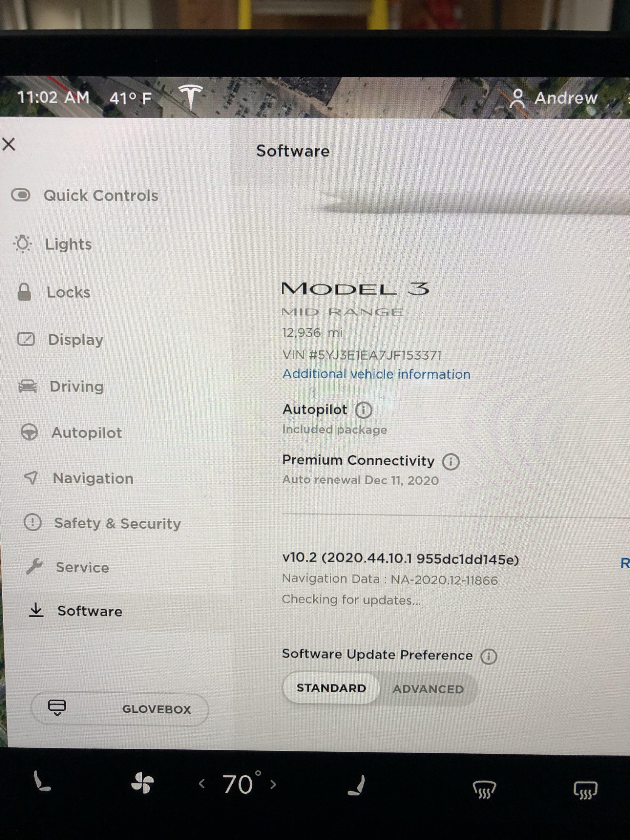Tap the Tesla logo in the status bar
This screenshot has width=630, height=840.
point(191,96)
